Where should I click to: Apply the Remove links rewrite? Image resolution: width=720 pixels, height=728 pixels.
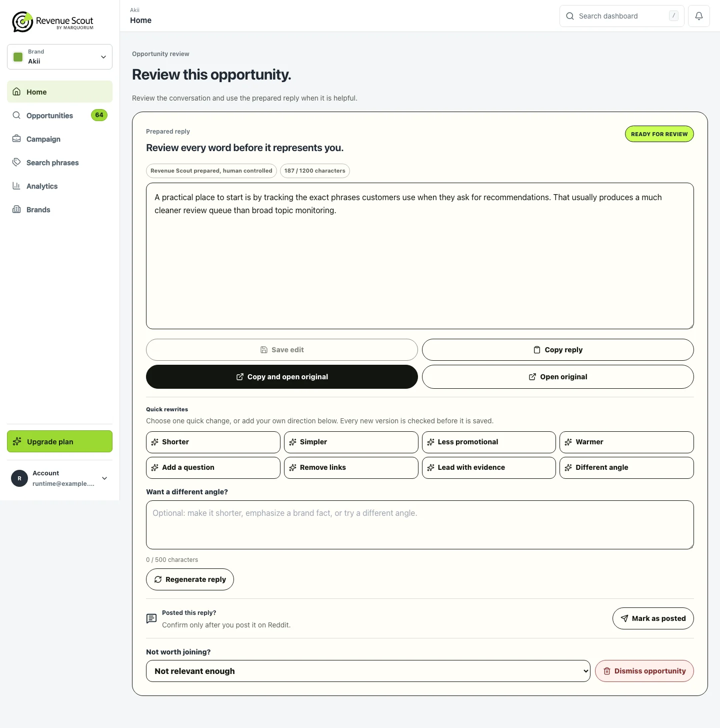351,468
